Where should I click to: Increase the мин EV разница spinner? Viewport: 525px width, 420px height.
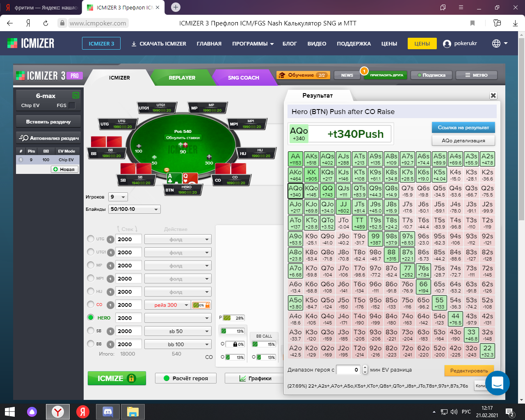[x=365, y=367]
